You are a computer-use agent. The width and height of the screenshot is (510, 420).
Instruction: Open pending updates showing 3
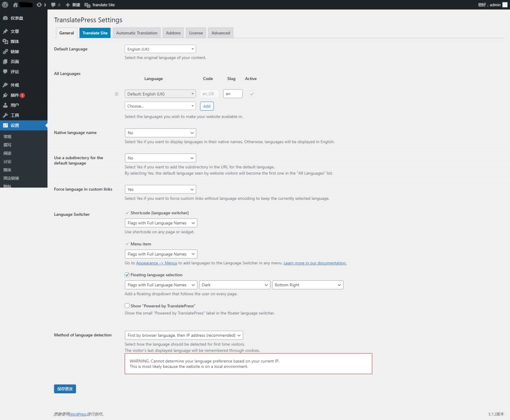(41, 5)
